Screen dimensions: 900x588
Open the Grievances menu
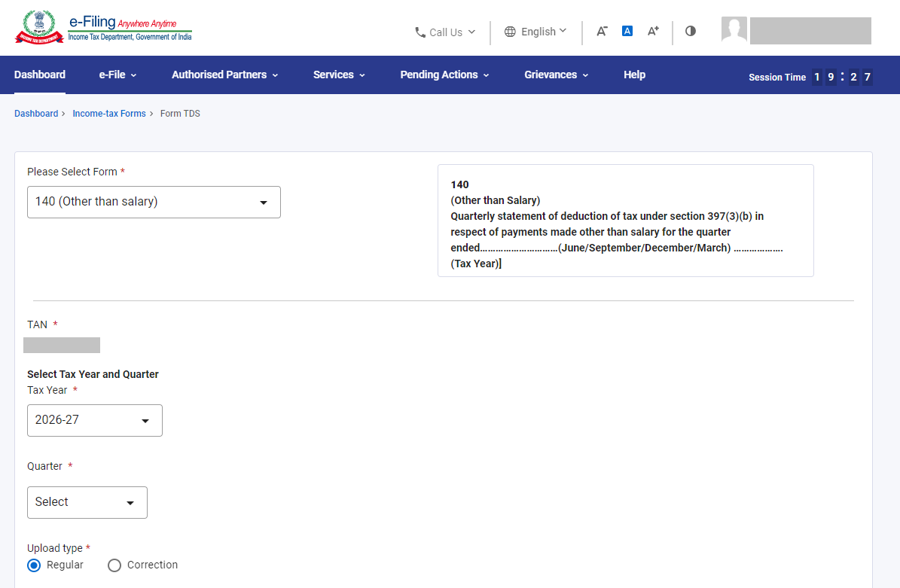coord(556,75)
